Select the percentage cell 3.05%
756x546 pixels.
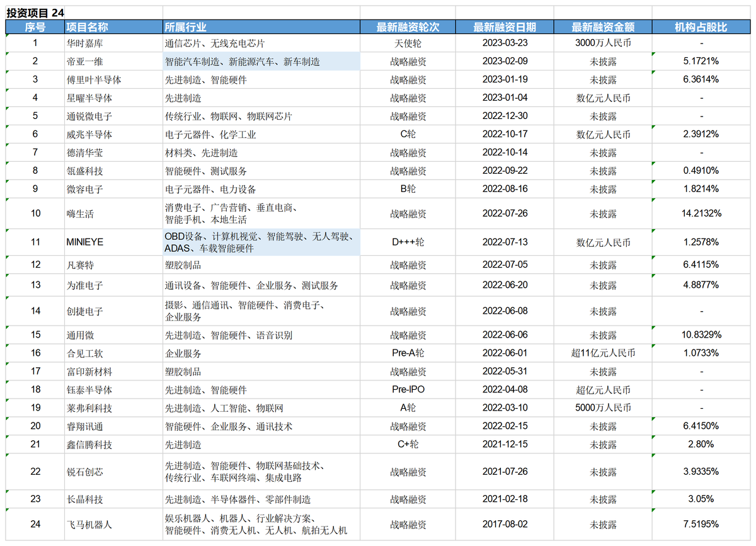click(x=701, y=499)
